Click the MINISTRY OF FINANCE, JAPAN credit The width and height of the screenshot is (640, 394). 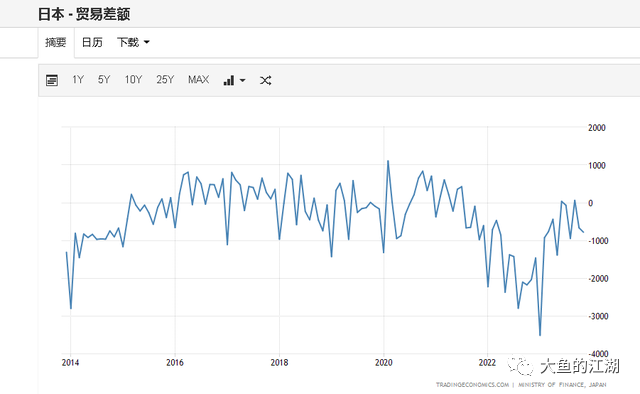tap(562, 385)
